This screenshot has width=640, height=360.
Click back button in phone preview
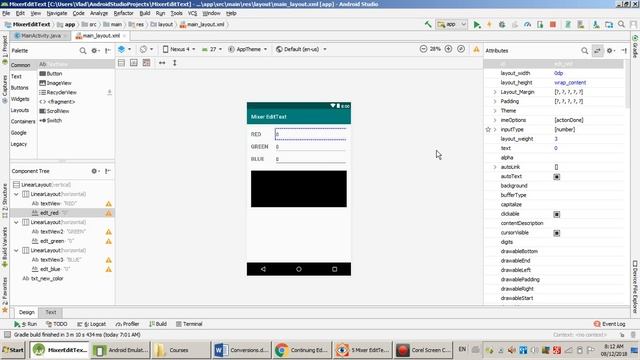[263, 269]
